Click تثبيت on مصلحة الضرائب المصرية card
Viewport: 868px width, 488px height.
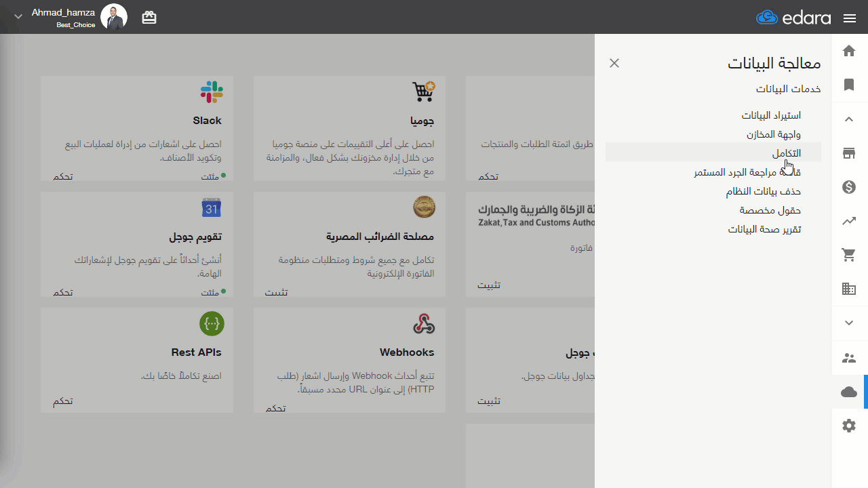[276, 292]
